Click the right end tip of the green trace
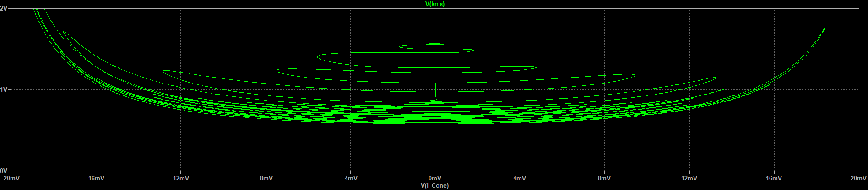This screenshot has height=190, width=868. click(824, 28)
